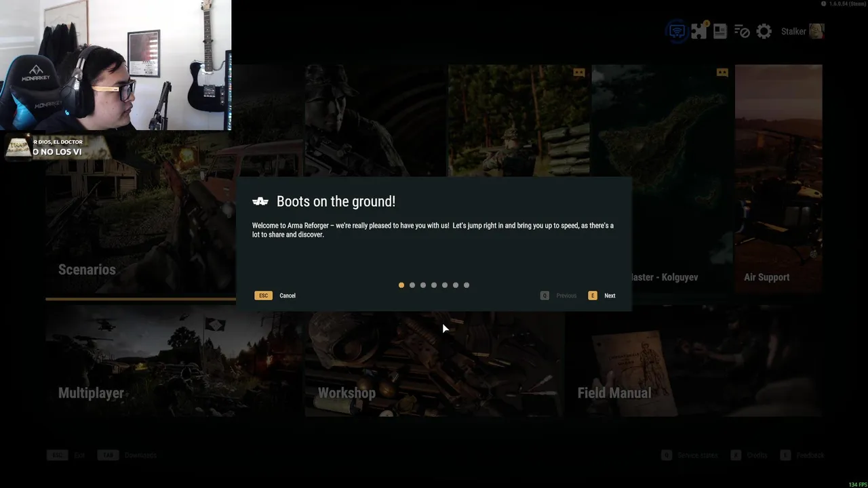
Task: Click the E key hint beside Next
Action: coord(593,296)
